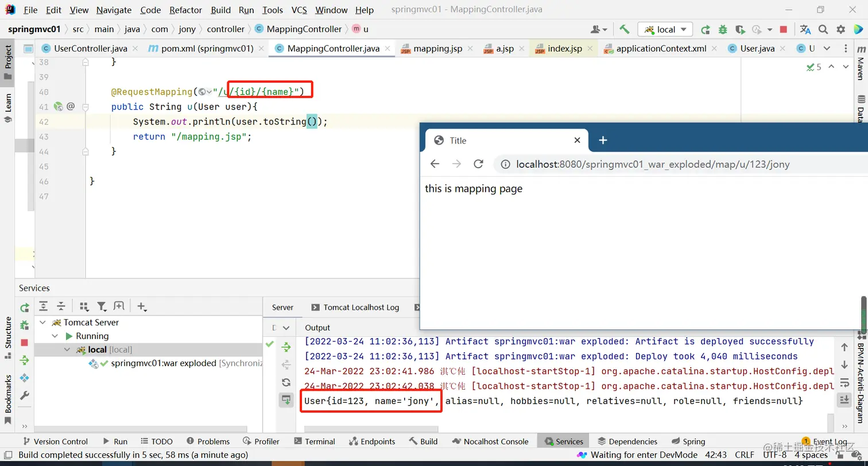Open the Refactor menu

(x=186, y=10)
